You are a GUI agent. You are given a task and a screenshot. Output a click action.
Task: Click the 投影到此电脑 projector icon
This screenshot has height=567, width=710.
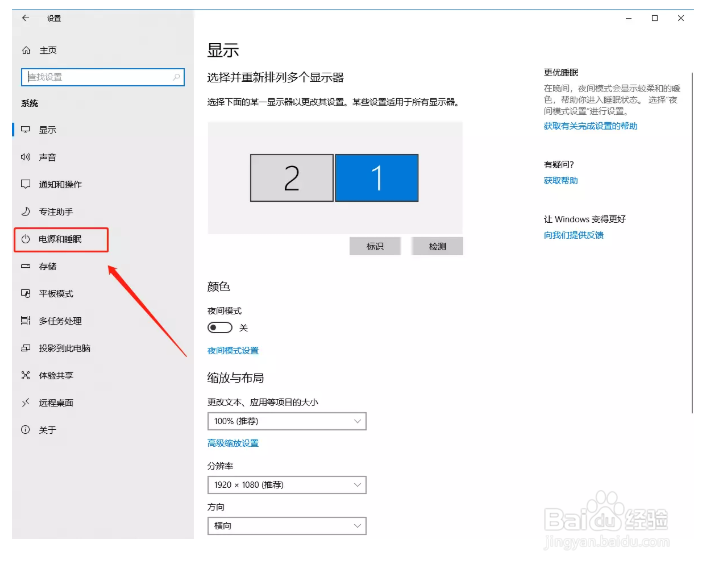point(26,348)
